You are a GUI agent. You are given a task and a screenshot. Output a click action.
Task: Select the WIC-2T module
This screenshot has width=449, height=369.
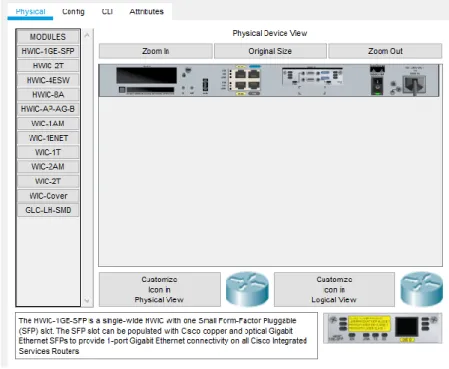coord(48,181)
